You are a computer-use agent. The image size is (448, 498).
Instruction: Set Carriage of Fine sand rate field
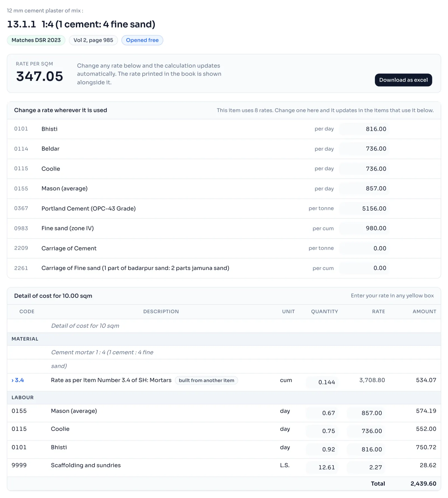click(x=364, y=268)
